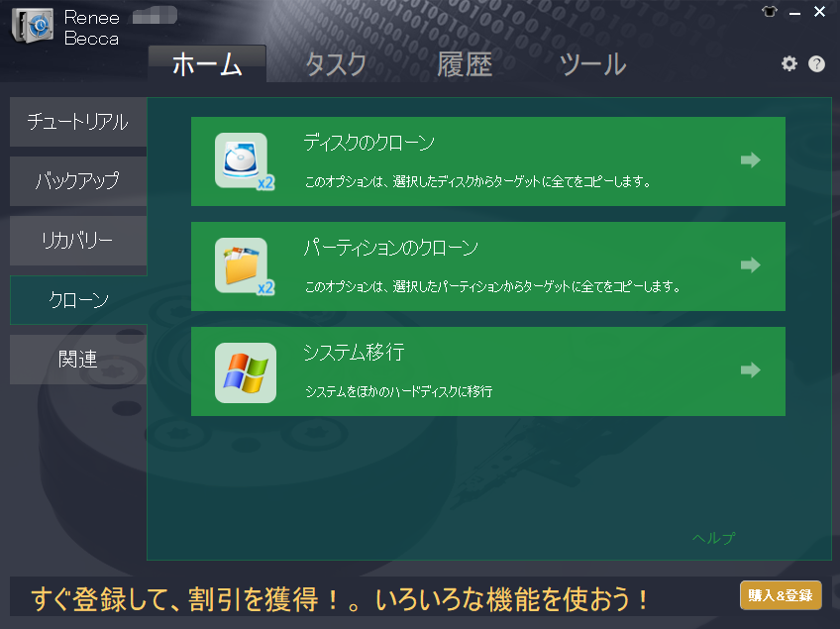
Task: Open the ヘルプ link in the panel
Action: [x=713, y=538]
